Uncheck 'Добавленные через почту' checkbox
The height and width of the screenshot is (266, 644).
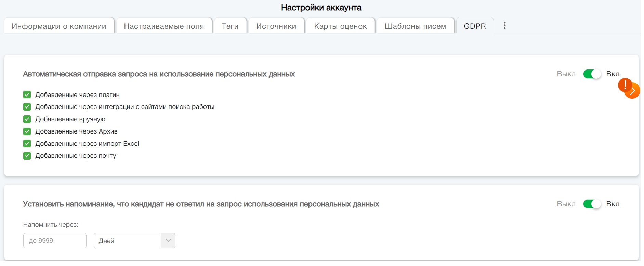pyautogui.click(x=27, y=156)
